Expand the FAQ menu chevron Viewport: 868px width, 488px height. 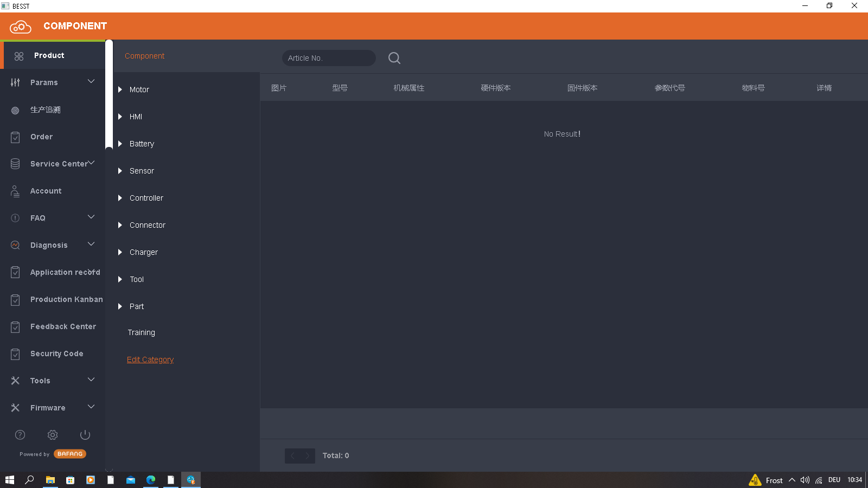91,217
